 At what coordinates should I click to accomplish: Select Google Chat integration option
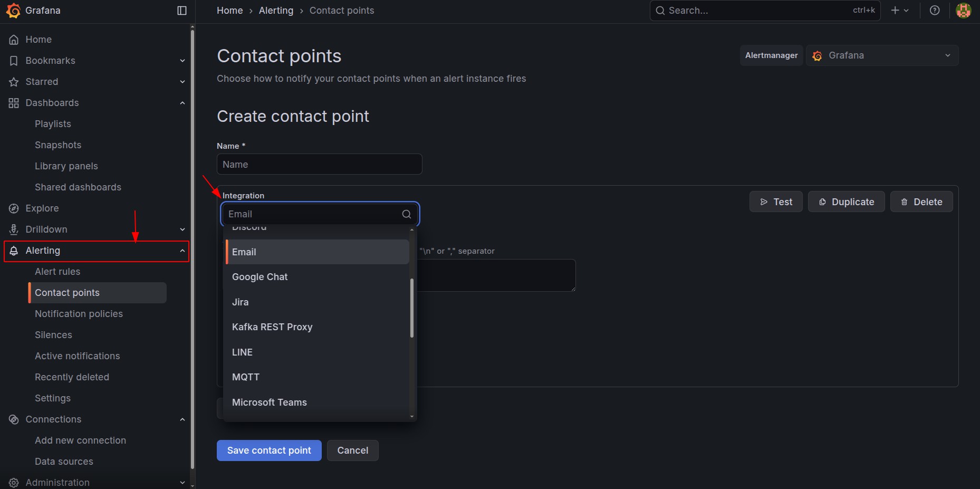coord(260,277)
